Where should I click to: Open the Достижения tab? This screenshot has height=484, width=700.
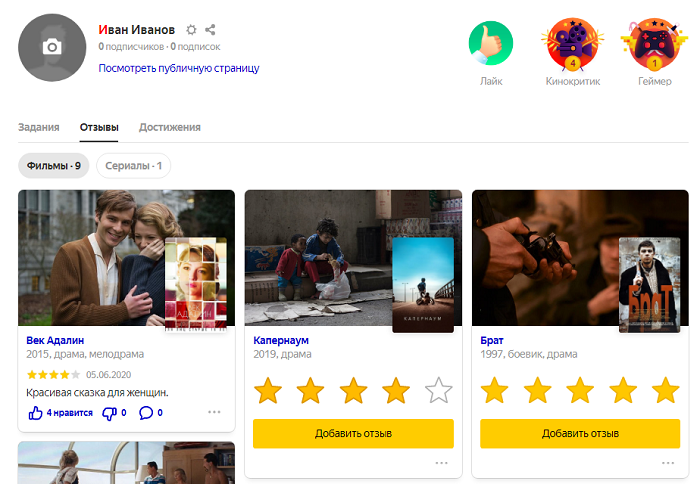pyautogui.click(x=170, y=127)
